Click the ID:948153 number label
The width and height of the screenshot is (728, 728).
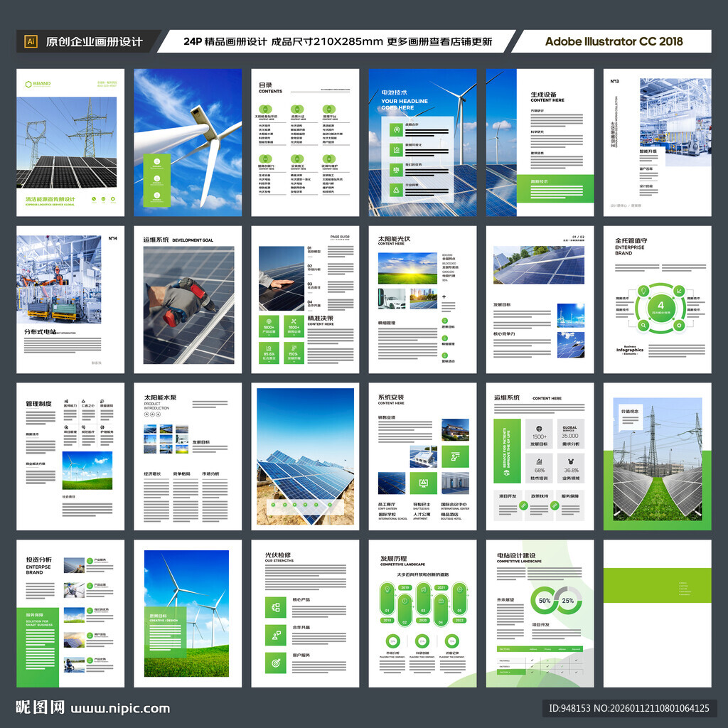(x=569, y=708)
